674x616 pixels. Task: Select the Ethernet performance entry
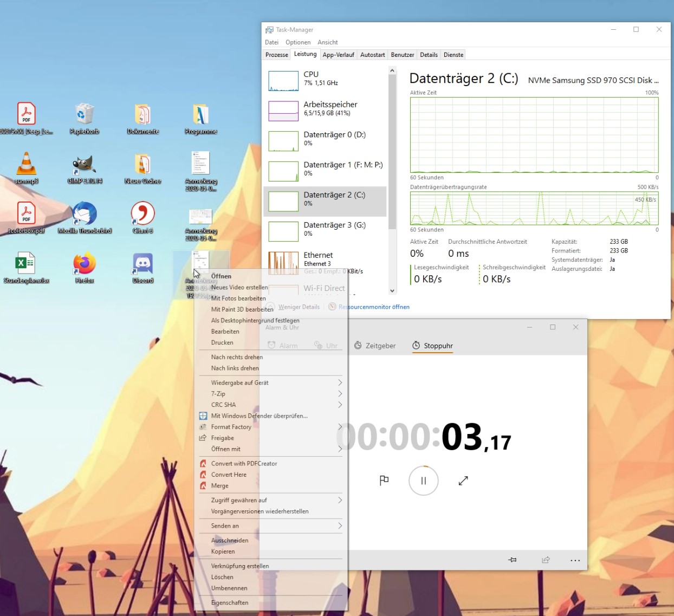coord(325,262)
